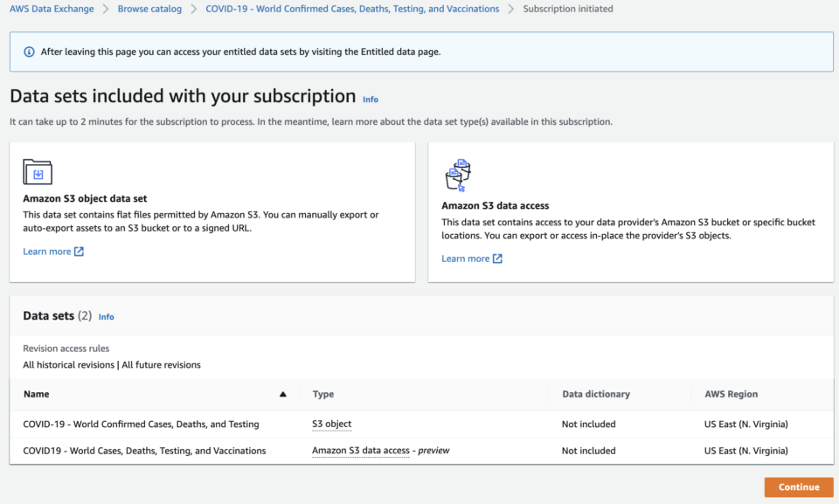Click the Info link beside Data sets count
The image size is (839, 504).
click(x=106, y=316)
